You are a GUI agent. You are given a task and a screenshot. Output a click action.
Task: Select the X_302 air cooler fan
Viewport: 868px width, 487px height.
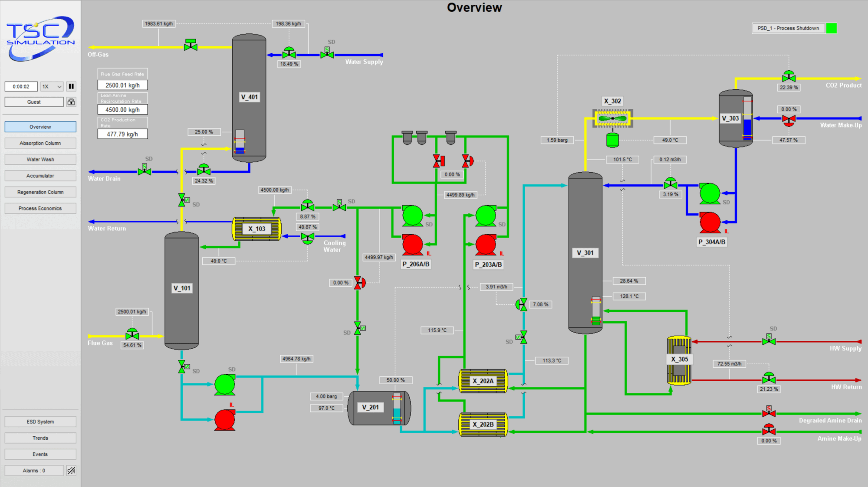[x=613, y=118]
